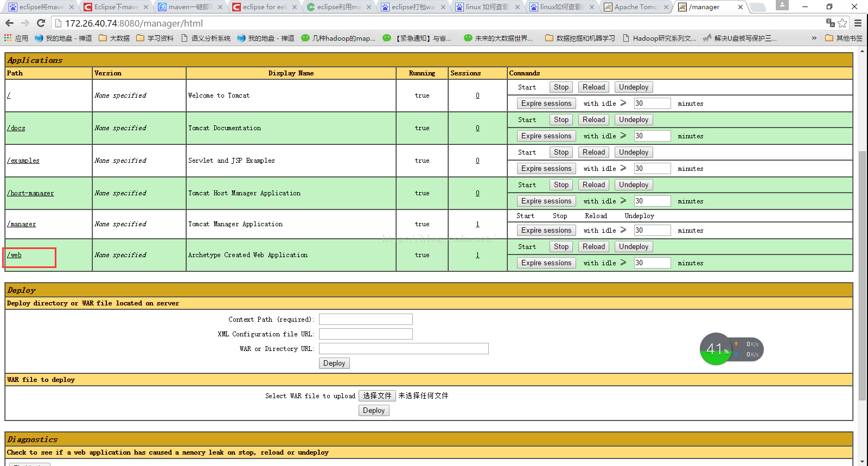Open the 大数据 bookmark folder
Image resolution: width=868 pixels, height=466 pixels.
pos(114,38)
